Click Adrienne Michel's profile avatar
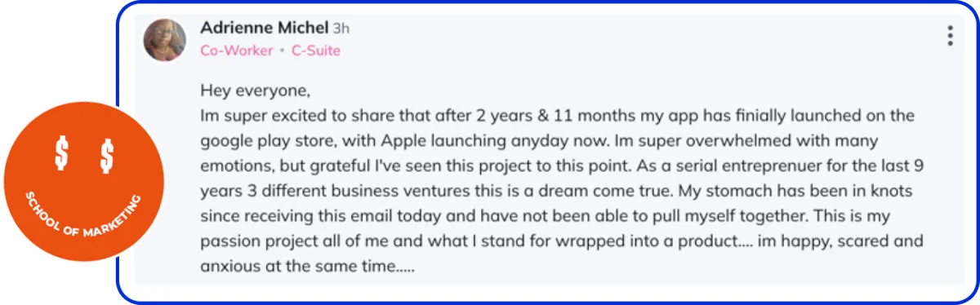Image resolution: width=980 pixels, height=305 pixels. [x=165, y=40]
